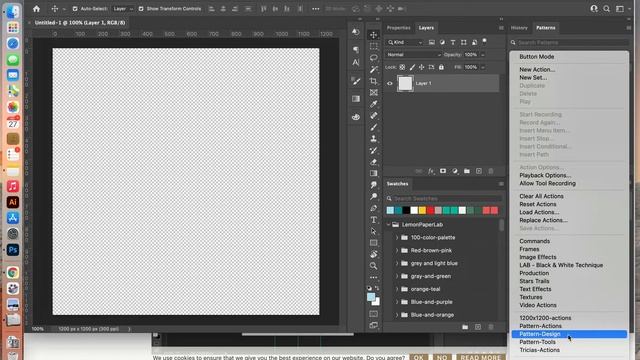Viewport: 640px width, 360px height.
Task: Select the Eyedropper tool
Action: tap(373, 104)
